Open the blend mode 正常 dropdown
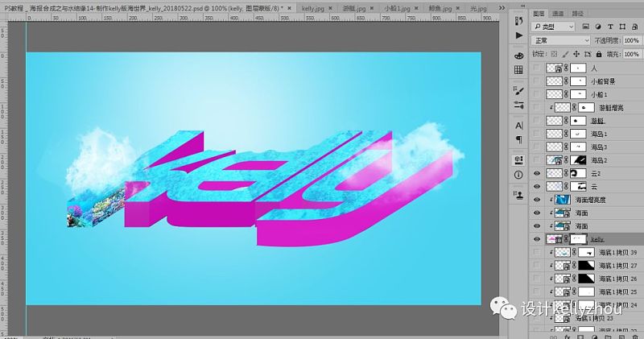Viewport: 644px width, 339px height. coord(560,40)
